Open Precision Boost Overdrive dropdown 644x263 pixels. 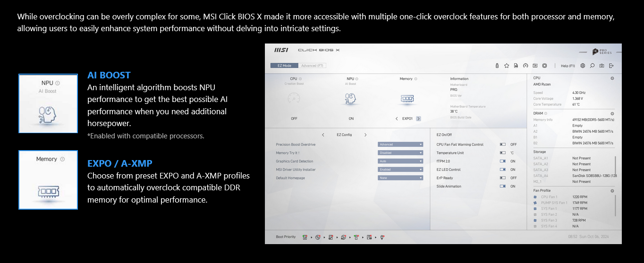pyautogui.click(x=400, y=144)
